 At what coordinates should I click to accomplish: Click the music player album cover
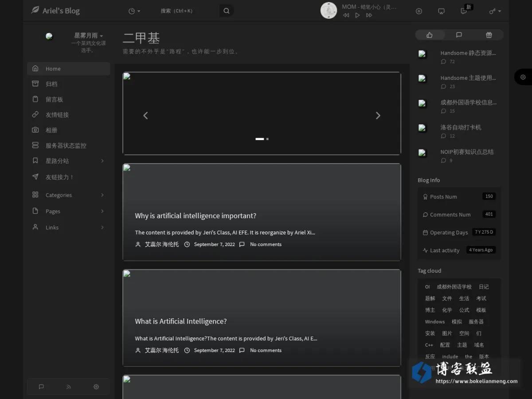click(x=329, y=11)
